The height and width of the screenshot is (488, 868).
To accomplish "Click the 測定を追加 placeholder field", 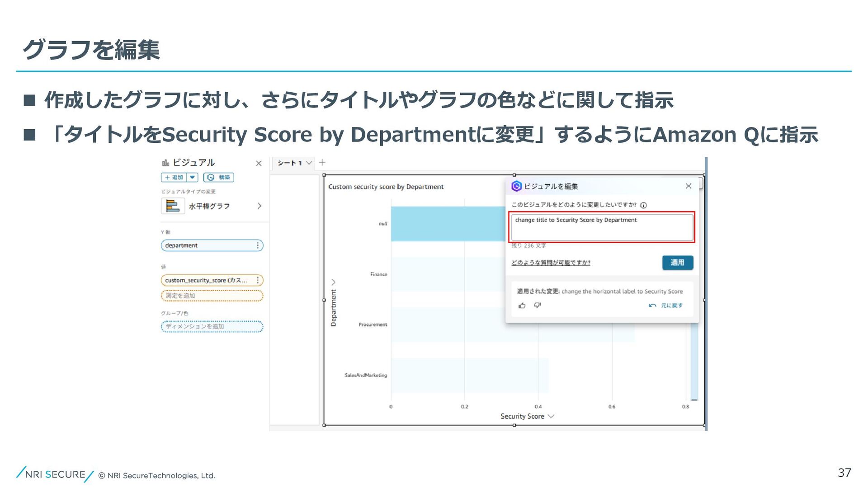I will click(x=212, y=296).
